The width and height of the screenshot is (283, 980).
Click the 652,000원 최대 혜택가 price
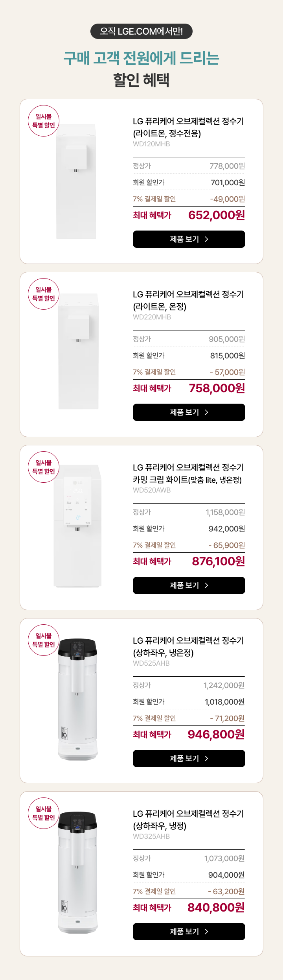point(217,215)
